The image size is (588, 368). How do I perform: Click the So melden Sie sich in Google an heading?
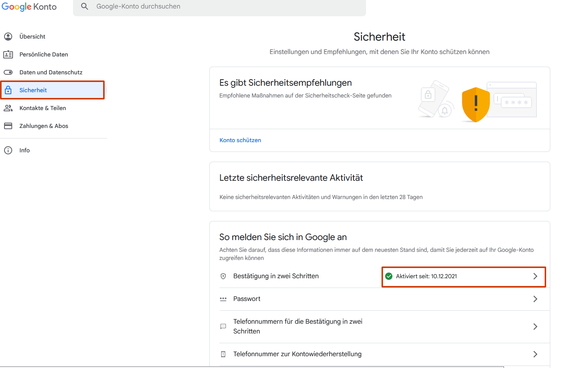click(283, 237)
